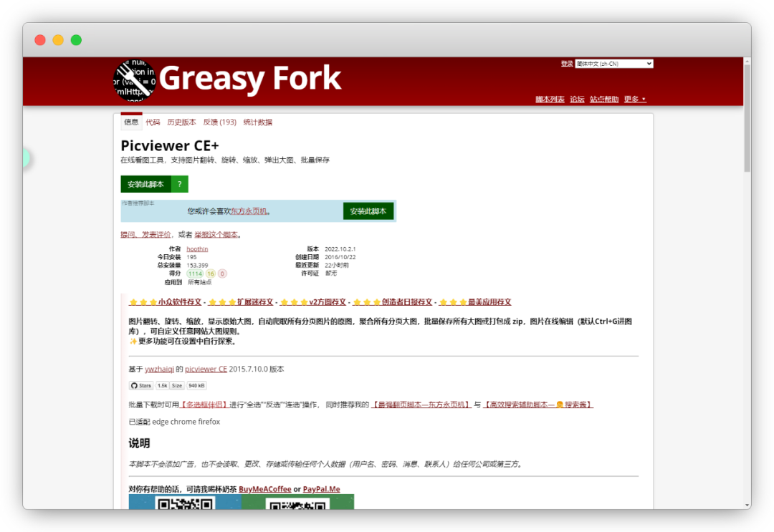
Task: Click the yellow 16 OK rating count
Action: click(x=211, y=274)
